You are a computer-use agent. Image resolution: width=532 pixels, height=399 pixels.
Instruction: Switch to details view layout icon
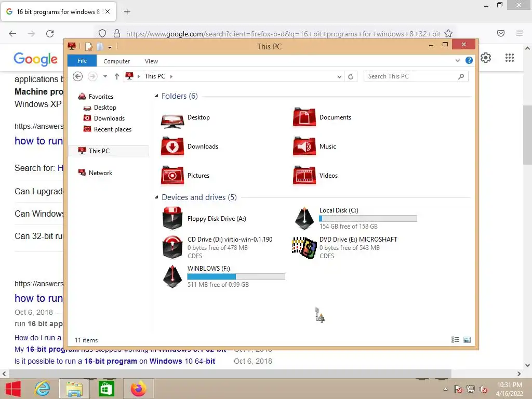tap(455, 340)
